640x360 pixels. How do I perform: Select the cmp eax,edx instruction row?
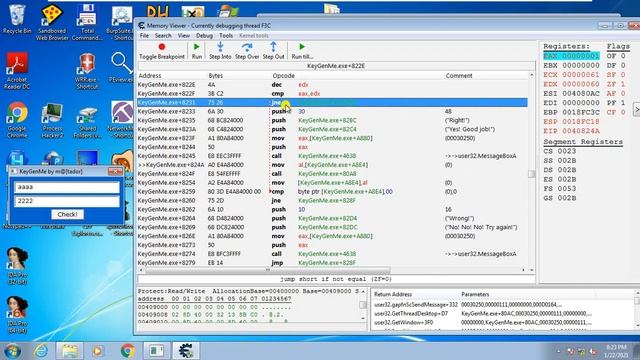pyautogui.click(x=332, y=93)
